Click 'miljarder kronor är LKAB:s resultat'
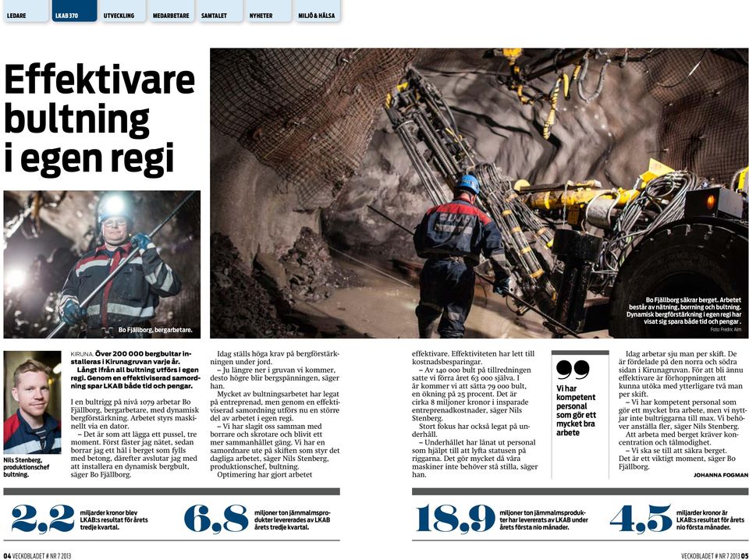 (710, 520)
